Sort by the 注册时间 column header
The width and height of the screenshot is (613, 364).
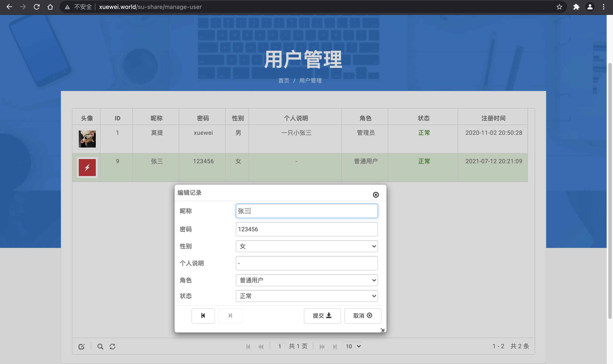[x=493, y=118]
